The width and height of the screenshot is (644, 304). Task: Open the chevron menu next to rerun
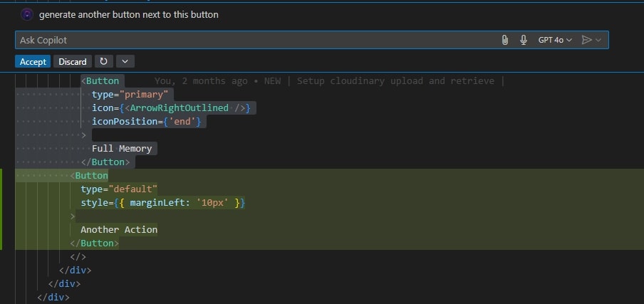pos(124,62)
